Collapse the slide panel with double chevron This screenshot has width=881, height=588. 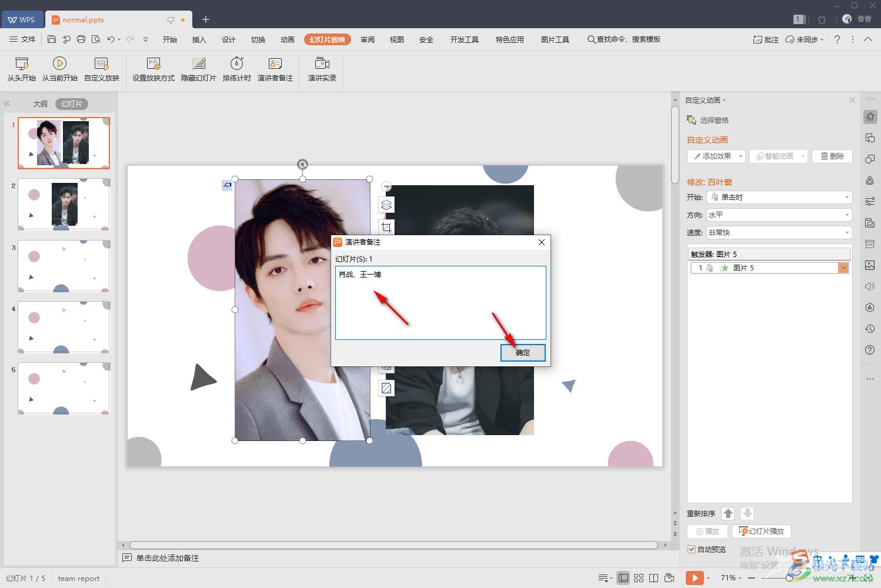coord(7,103)
